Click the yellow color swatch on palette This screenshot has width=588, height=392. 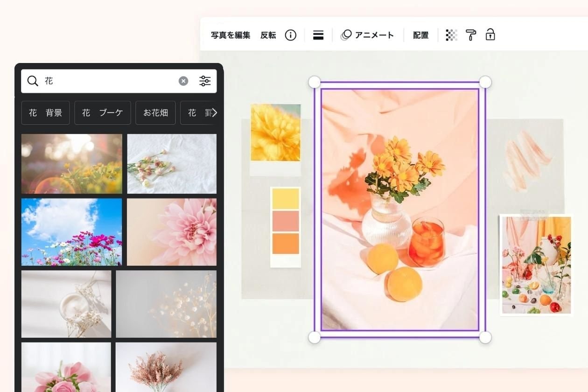(285, 199)
